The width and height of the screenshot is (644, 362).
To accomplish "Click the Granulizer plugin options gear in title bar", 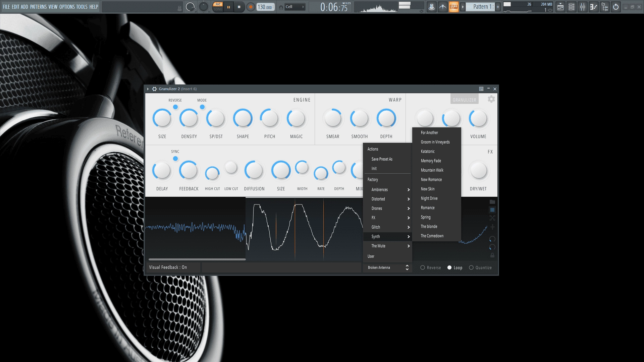I will (x=154, y=89).
